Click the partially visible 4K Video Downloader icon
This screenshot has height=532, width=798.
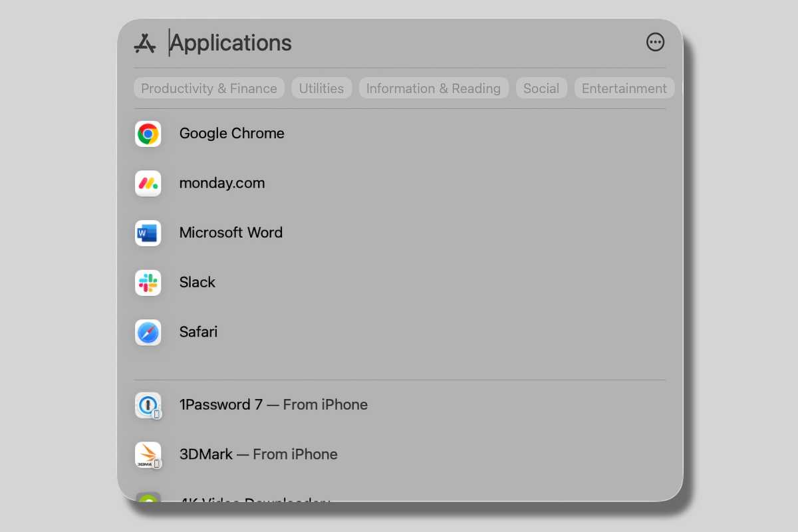pos(148,496)
